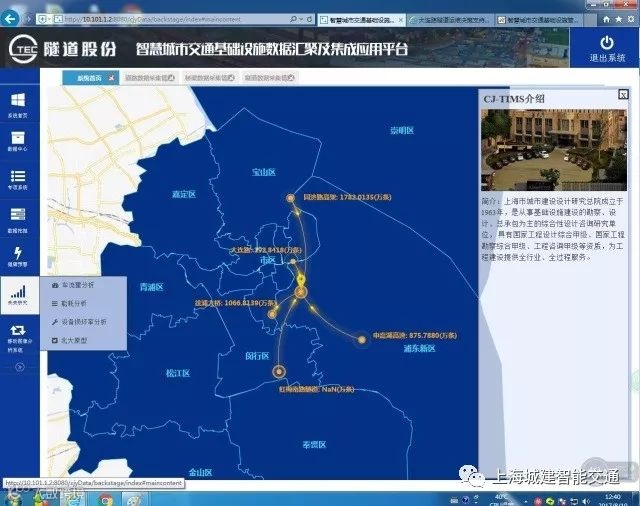Click the yellow location pin on the map
640x506 pixels.
pos(301,280)
